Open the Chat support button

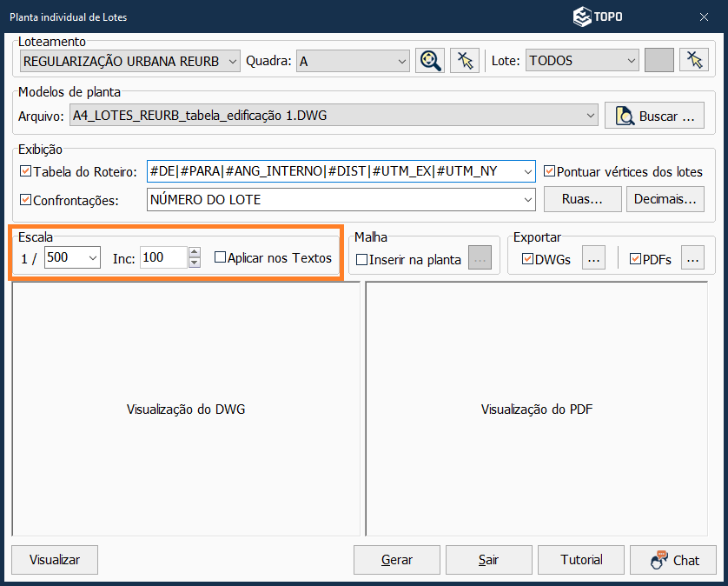673,560
